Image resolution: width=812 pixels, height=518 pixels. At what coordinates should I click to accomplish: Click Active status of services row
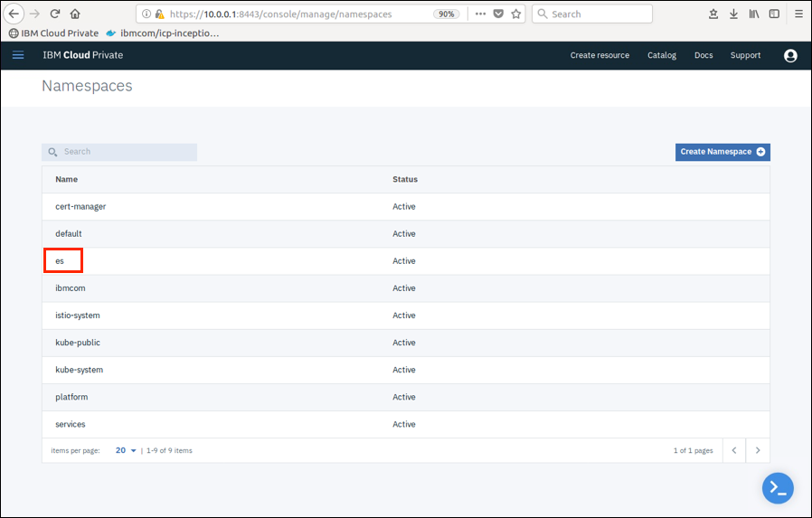[404, 424]
